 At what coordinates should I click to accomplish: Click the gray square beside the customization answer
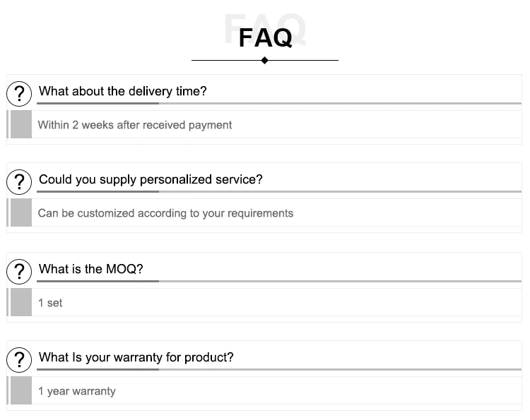pyautogui.click(x=21, y=213)
